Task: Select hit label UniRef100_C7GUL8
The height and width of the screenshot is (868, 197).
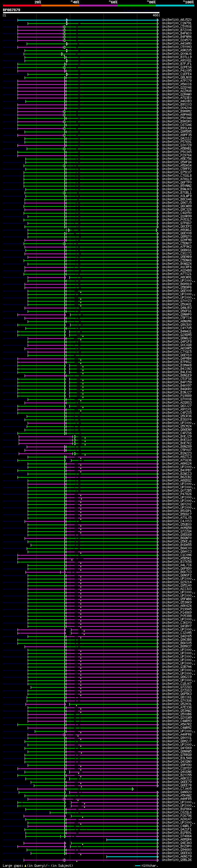Action: pos(177,176)
